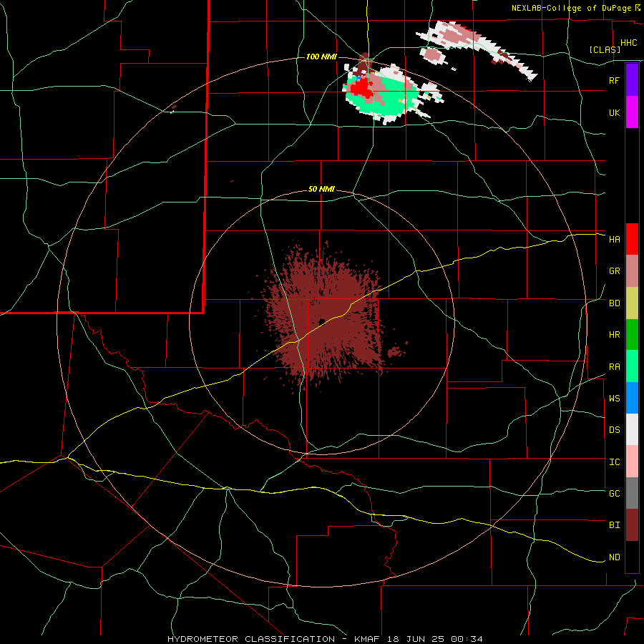Viewport: 644px width, 644px height.
Task: Click the IC legend label
Action: click(615, 462)
